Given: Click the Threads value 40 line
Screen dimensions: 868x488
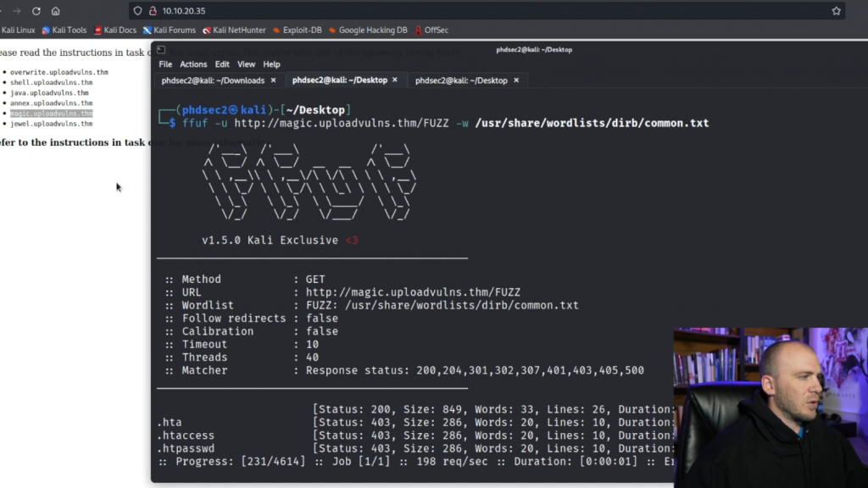Looking at the screenshot, I should [x=242, y=358].
